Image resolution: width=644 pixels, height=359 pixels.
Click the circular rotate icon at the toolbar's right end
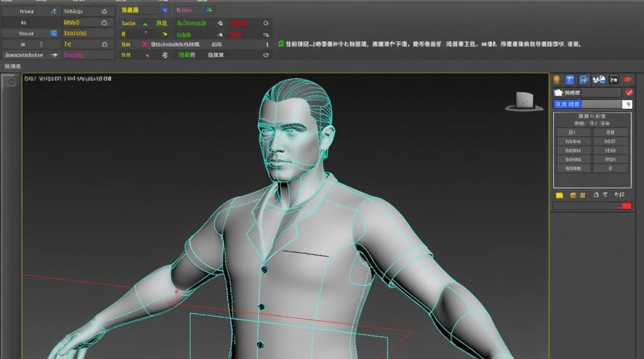266,56
